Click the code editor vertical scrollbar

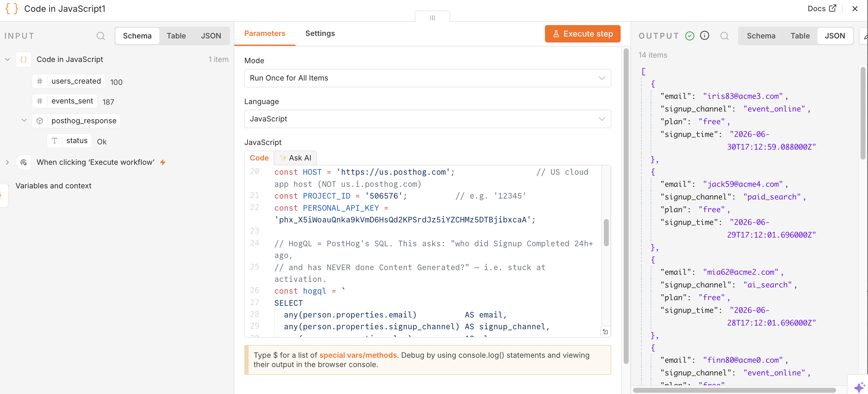point(606,233)
